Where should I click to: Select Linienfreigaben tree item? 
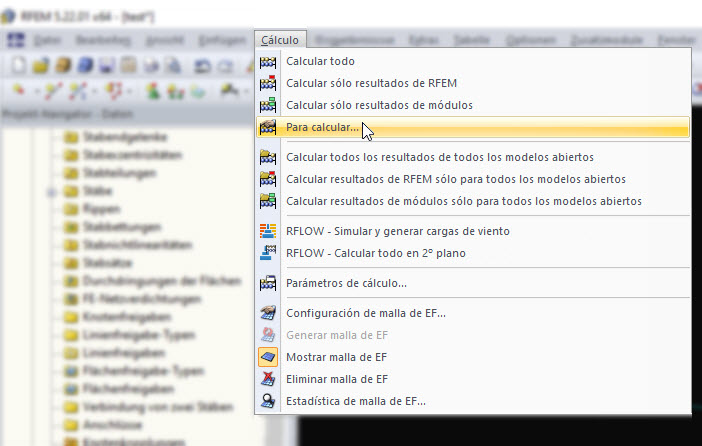(124, 353)
